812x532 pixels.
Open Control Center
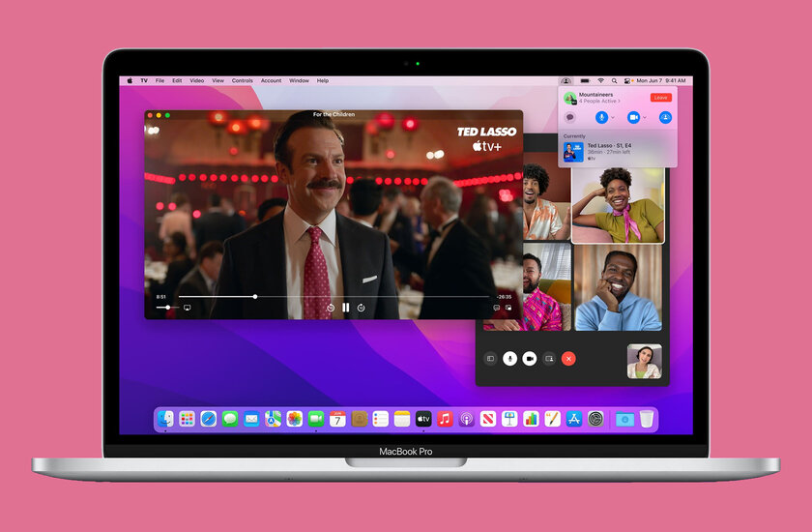click(x=627, y=81)
